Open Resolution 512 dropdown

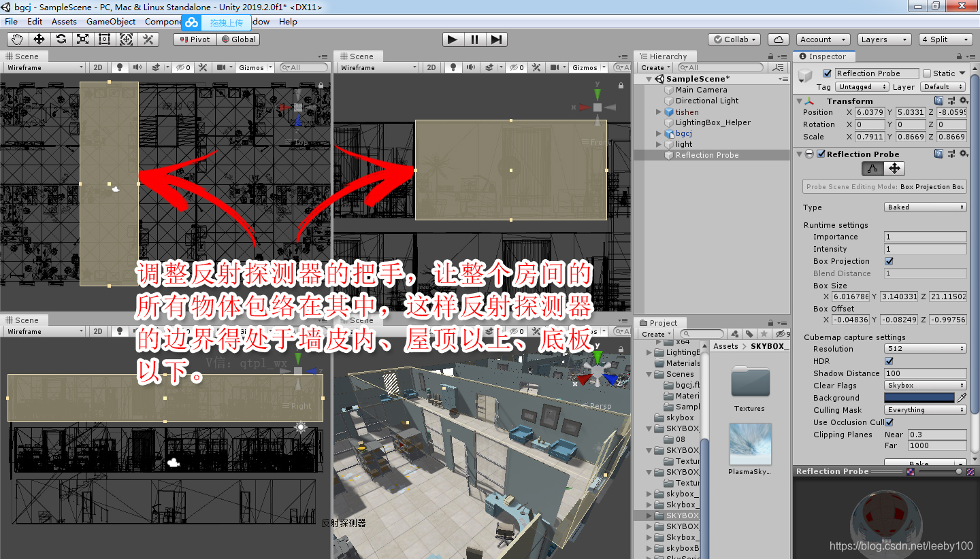pos(926,349)
